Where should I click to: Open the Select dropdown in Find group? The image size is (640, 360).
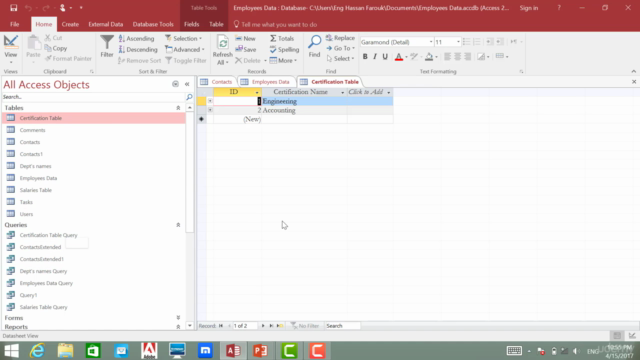340,58
